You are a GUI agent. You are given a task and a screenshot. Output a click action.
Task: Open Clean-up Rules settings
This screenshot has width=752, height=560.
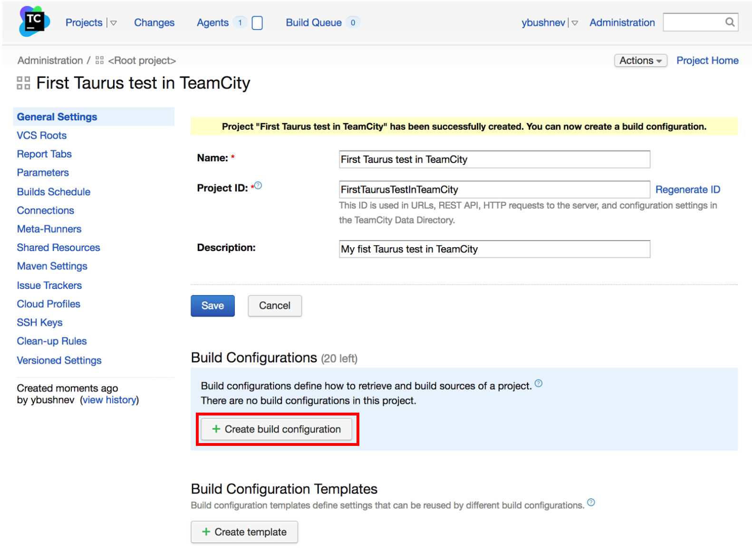(x=52, y=341)
